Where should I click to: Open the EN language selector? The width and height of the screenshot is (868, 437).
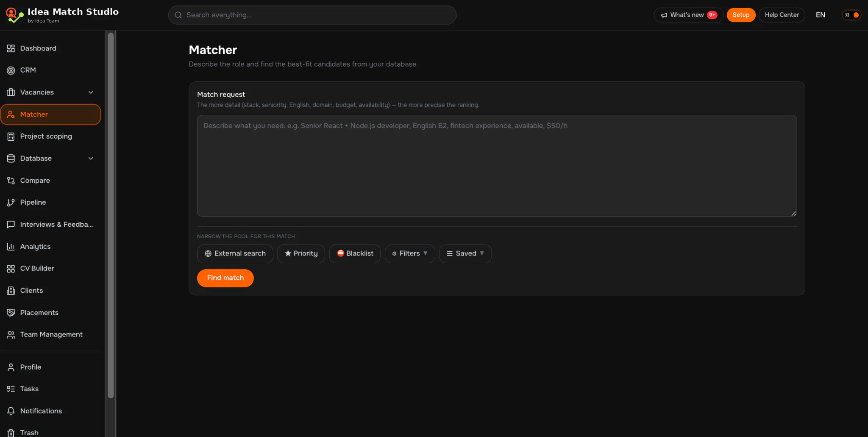[821, 15]
